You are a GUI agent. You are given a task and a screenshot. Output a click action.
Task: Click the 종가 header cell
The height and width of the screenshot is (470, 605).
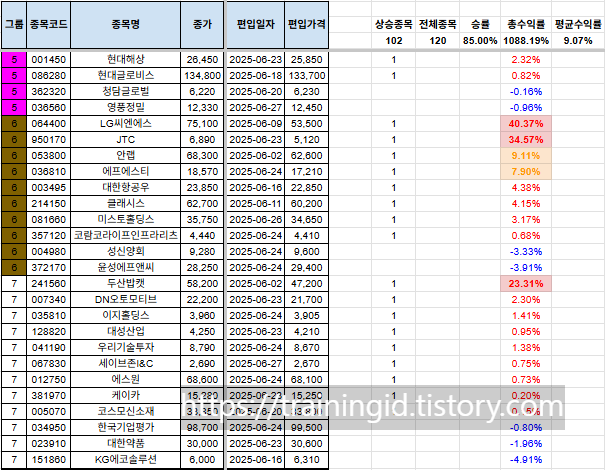pyautogui.click(x=202, y=25)
